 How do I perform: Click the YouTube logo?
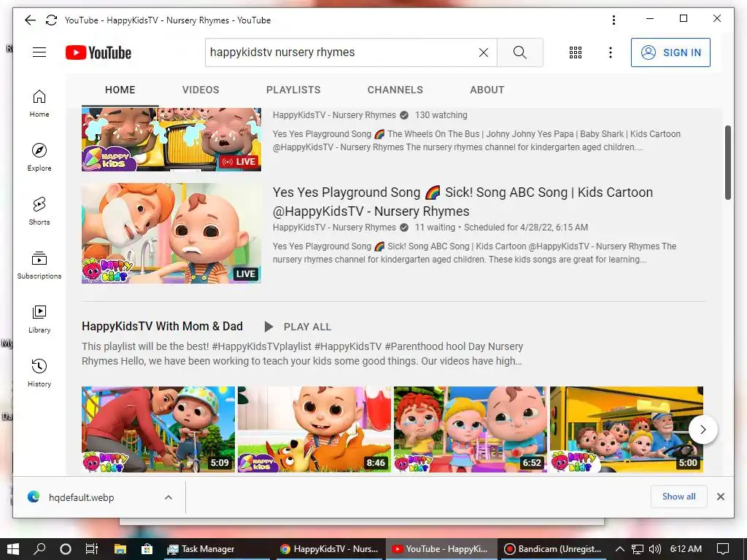click(x=98, y=52)
